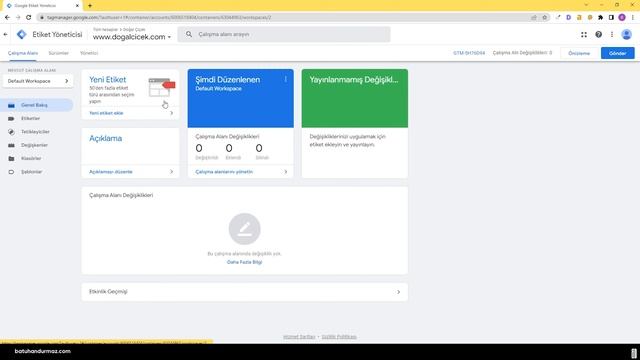Open the user account avatar
Image resolution: width=640 pixels, height=360 pixels.
(627, 35)
